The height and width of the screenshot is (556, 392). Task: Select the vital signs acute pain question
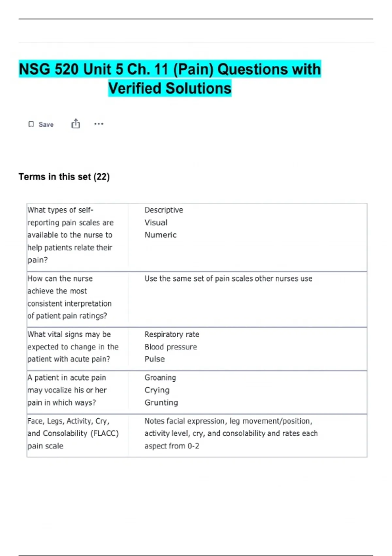pos(73,347)
